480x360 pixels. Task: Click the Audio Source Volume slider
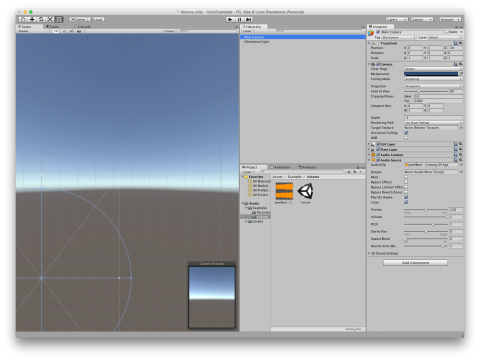coord(426,217)
